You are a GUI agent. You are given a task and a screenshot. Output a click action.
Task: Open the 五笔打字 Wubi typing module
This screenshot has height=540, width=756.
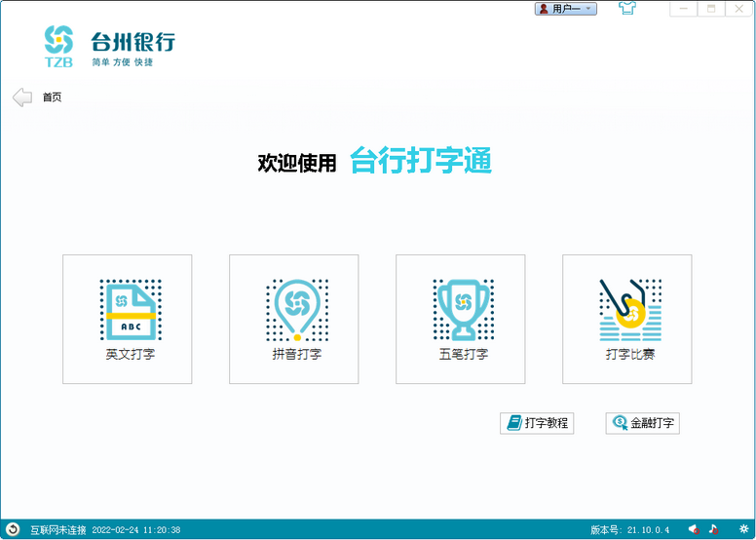[461, 319]
